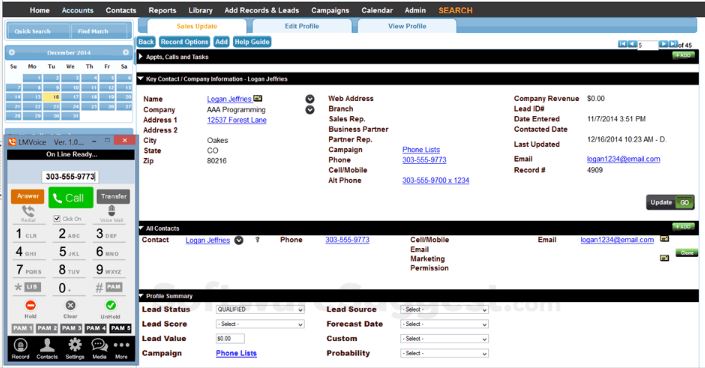This screenshot has width=705, height=368.
Task: Click previous month arrow on December 2014 calendar
Action: (12, 53)
